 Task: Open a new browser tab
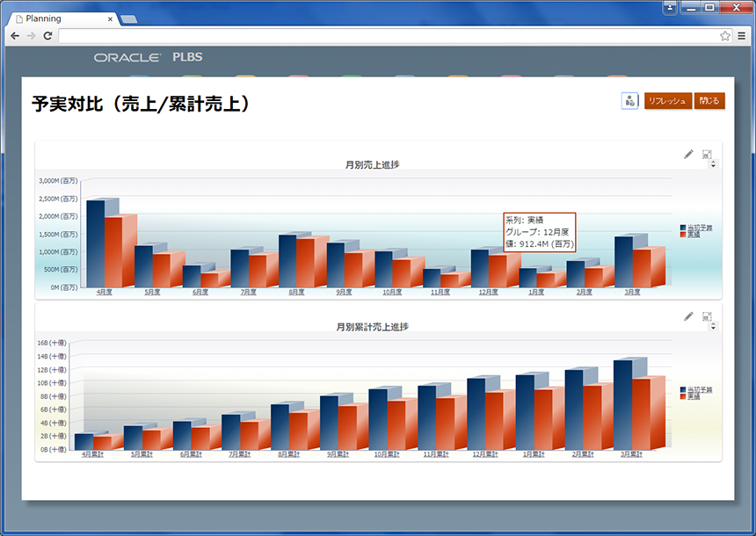pyautogui.click(x=128, y=18)
